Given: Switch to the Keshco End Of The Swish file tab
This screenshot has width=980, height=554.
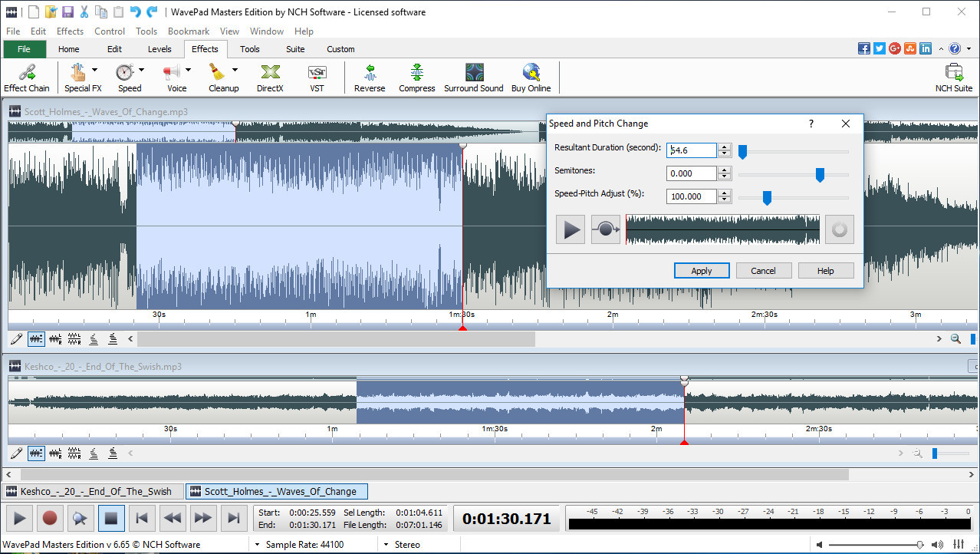Looking at the screenshot, I should (94, 492).
